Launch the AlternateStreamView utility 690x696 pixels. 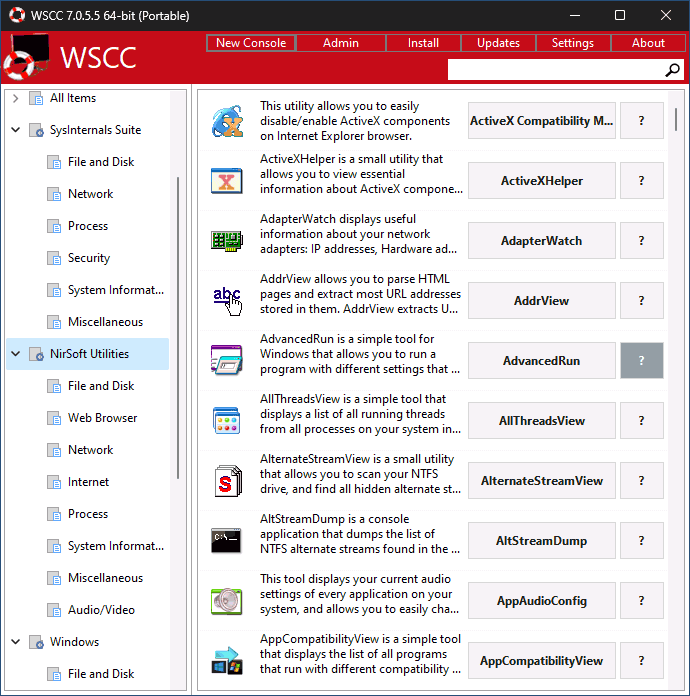pos(542,481)
